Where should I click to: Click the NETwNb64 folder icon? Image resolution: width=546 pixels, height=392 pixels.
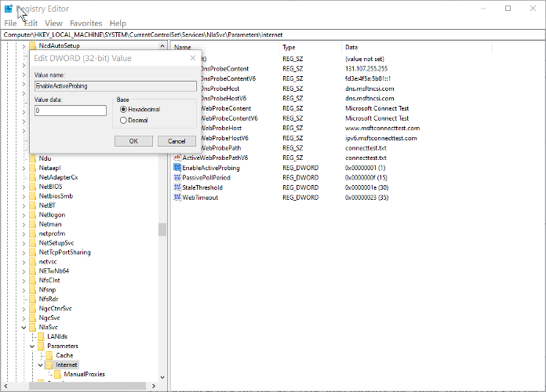coord(32,270)
